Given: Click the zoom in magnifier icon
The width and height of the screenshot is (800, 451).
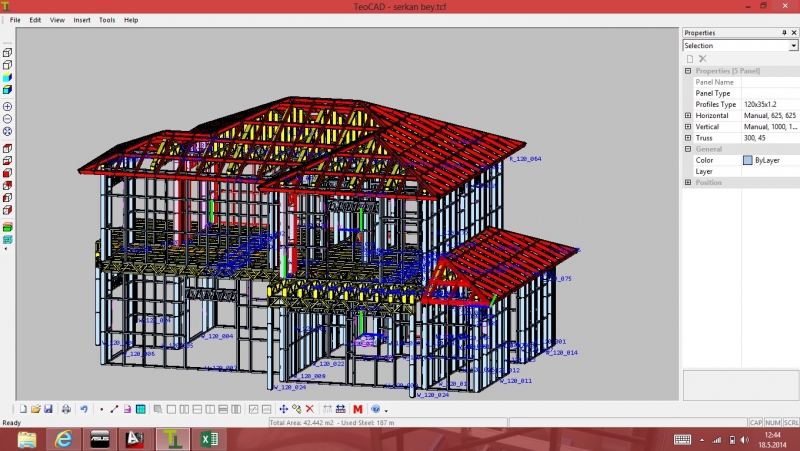Looking at the screenshot, I should click(7, 106).
